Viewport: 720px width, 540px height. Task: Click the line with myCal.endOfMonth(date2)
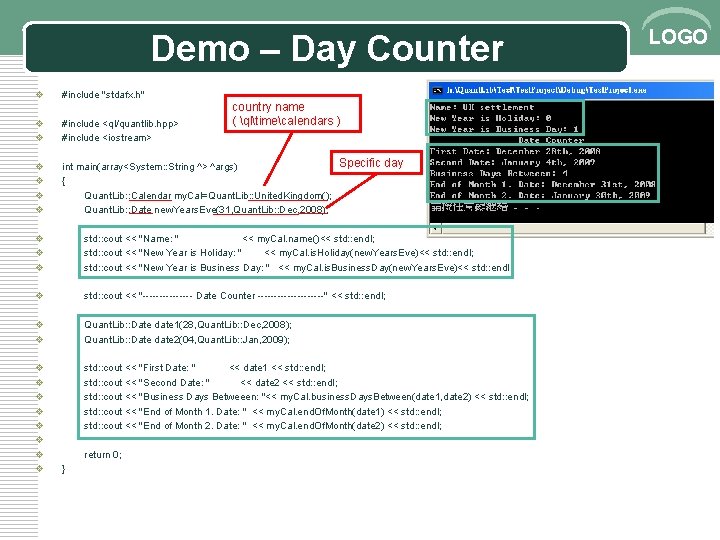coord(262,426)
